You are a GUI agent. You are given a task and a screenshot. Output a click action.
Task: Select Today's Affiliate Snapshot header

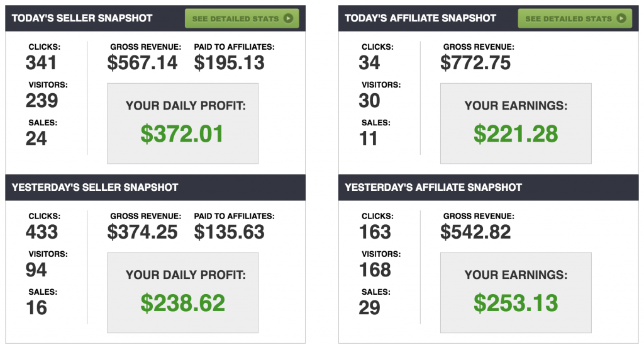coord(420,18)
